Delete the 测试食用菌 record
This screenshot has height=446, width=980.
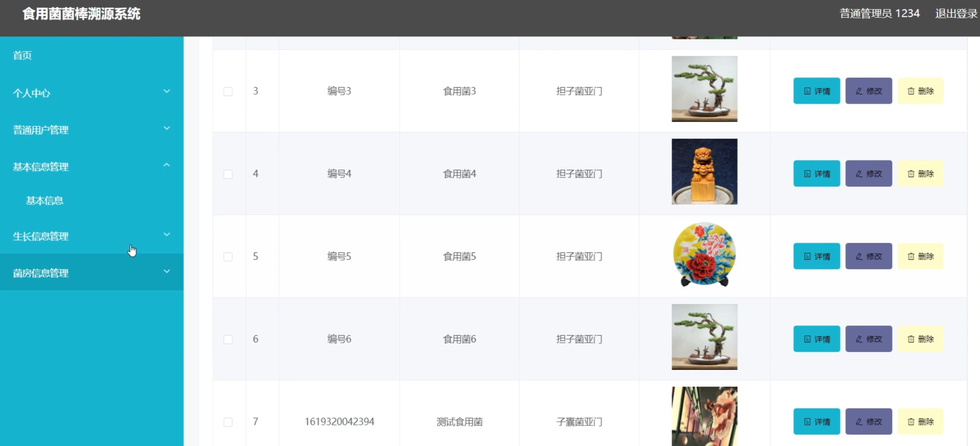pyautogui.click(x=920, y=421)
